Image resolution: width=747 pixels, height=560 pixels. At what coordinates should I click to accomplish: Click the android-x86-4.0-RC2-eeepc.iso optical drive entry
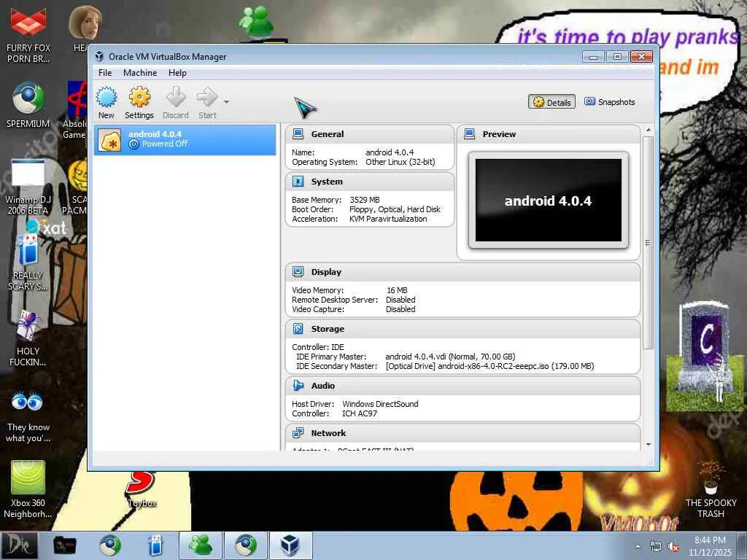coord(489,366)
